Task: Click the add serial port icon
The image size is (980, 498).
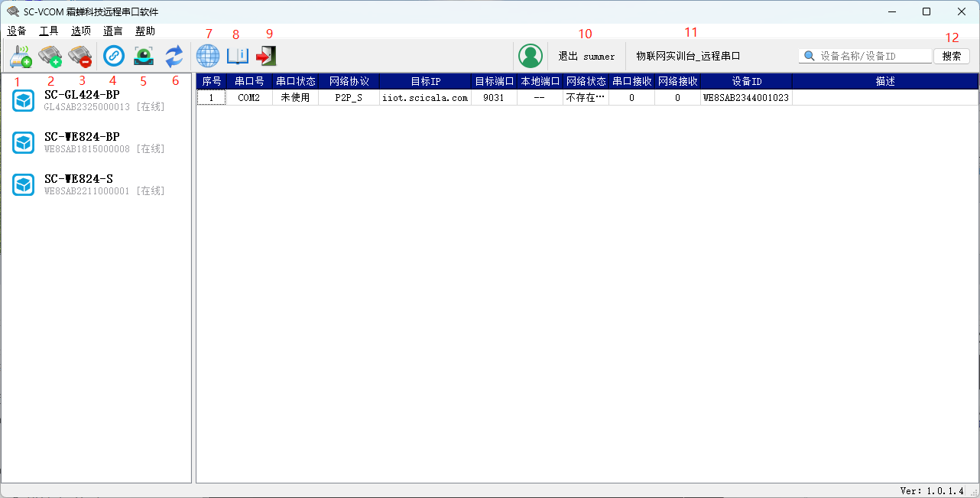Action: (x=50, y=56)
